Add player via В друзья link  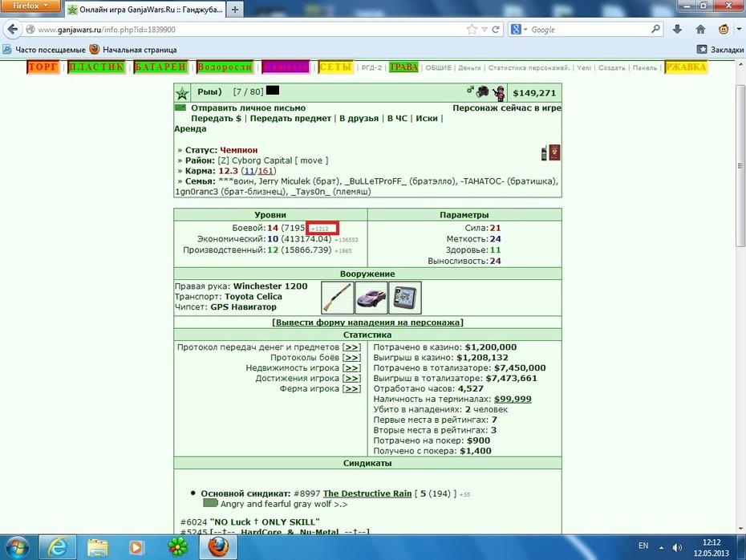tap(359, 119)
